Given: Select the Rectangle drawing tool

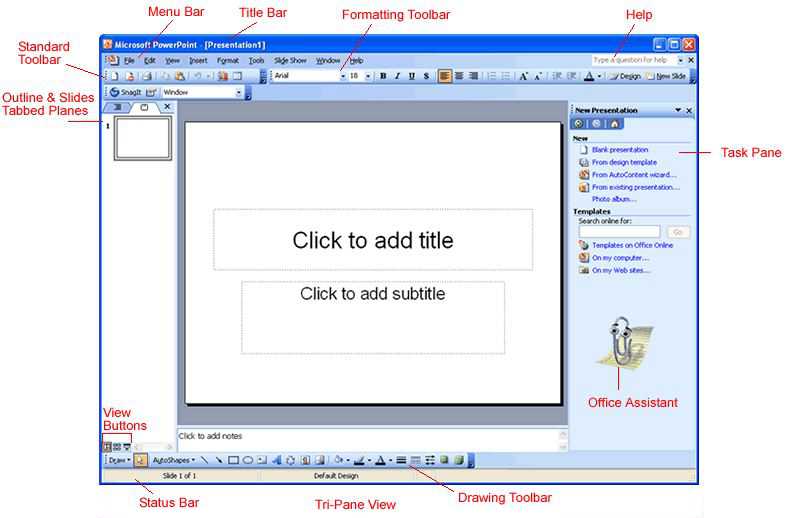Looking at the screenshot, I should (233, 460).
